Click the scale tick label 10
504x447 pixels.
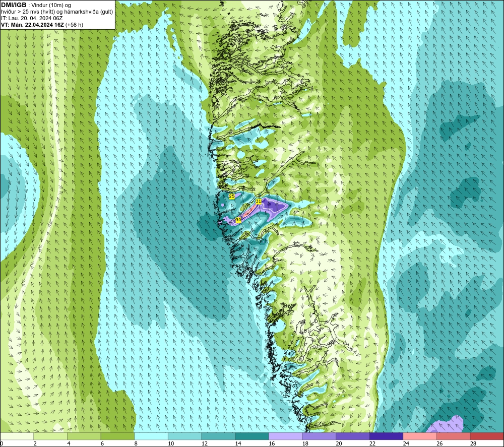click(171, 444)
